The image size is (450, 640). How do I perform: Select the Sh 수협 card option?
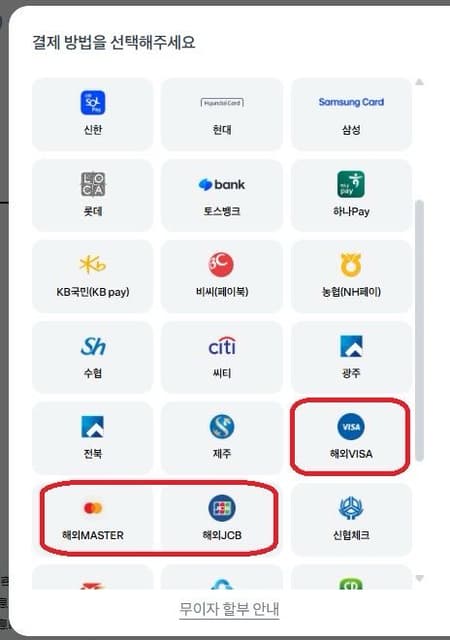[x=93, y=357]
